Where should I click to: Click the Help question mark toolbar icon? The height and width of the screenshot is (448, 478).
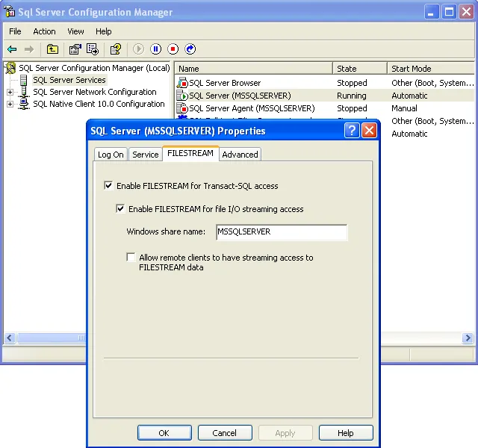pyautogui.click(x=116, y=49)
